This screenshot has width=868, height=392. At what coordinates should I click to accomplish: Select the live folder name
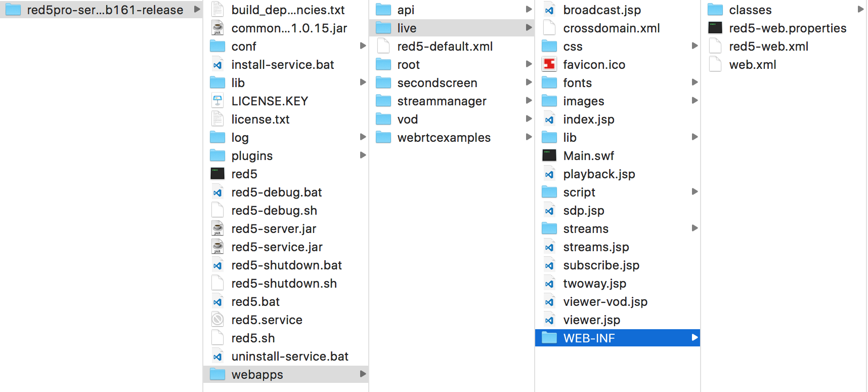[407, 28]
